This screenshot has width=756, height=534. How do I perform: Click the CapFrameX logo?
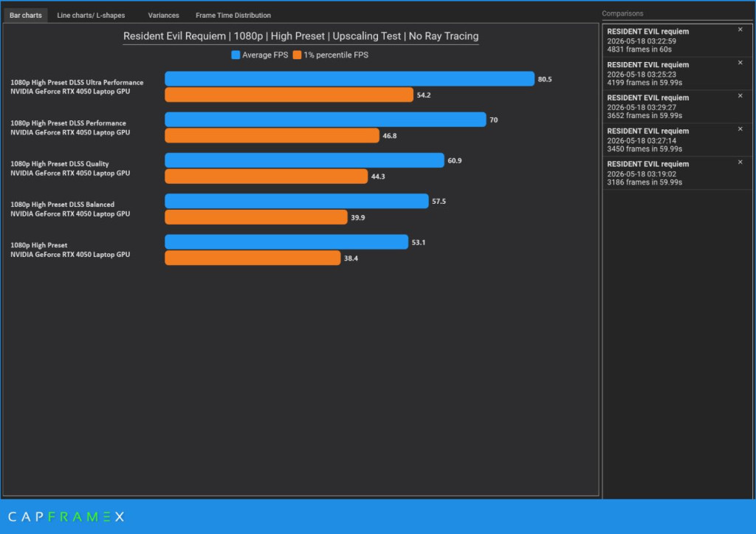point(66,516)
